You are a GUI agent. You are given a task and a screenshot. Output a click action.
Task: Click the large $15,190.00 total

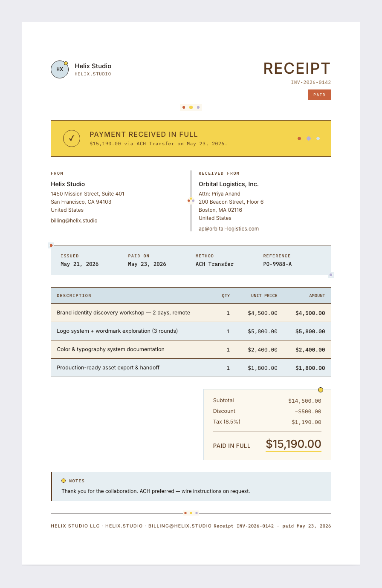(x=293, y=444)
